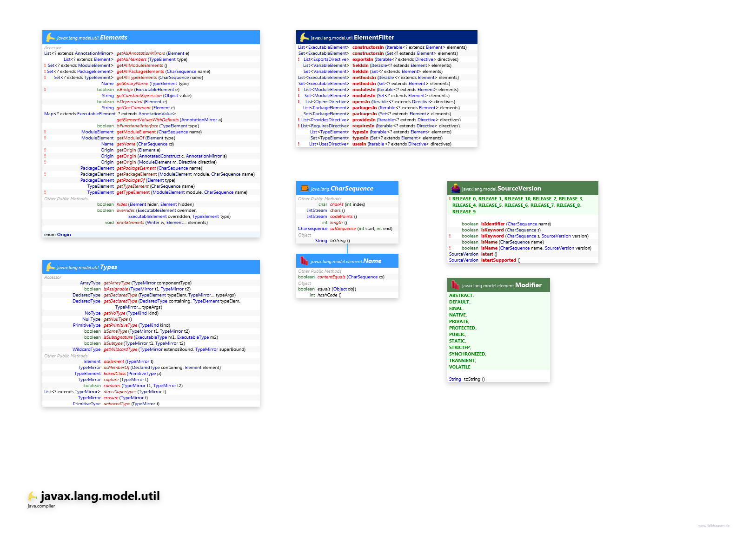The height and width of the screenshot is (547, 756).
Task: Select getAllMembers method in Elements
Action: (x=132, y=59)
